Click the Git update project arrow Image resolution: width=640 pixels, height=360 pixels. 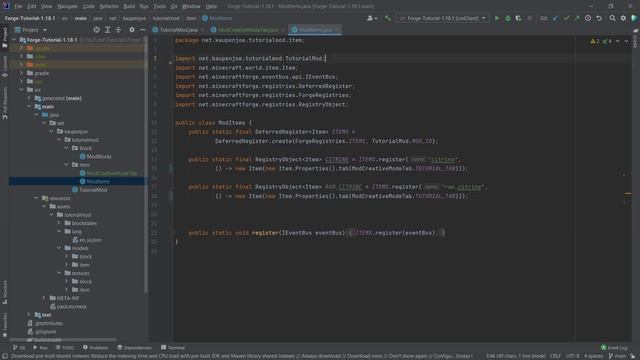(555, 18)
